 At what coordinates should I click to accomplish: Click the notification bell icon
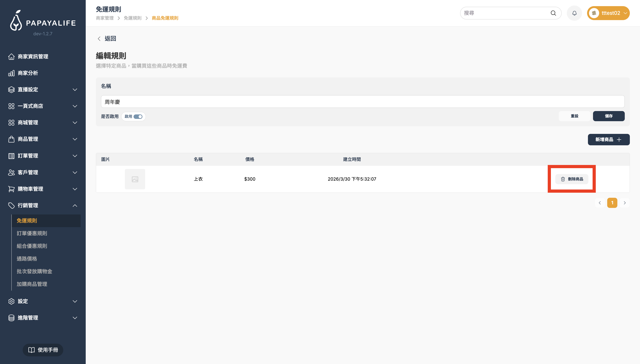(x=574, y=13)
